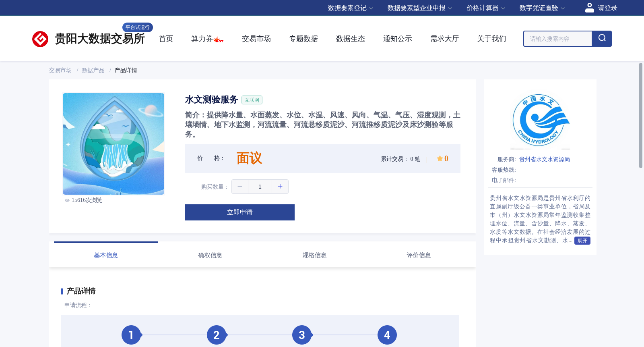Open the 需求大厅 nav item

[x=445, y=39]
